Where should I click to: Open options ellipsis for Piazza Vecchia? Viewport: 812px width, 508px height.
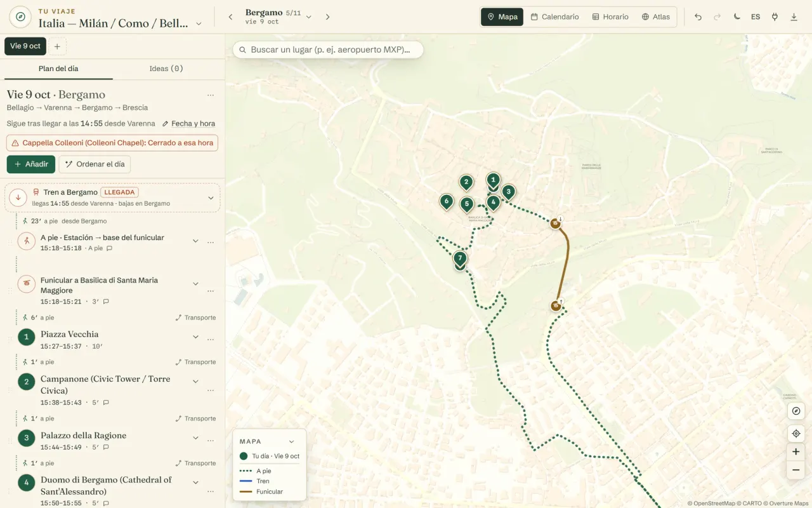[211, 340]
